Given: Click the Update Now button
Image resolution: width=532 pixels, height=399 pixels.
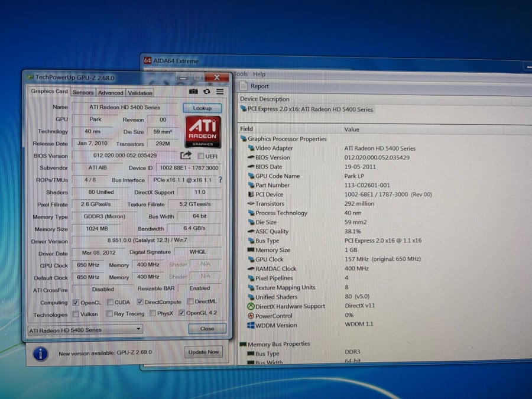Looking at the screenshot, I should point(203,352).
